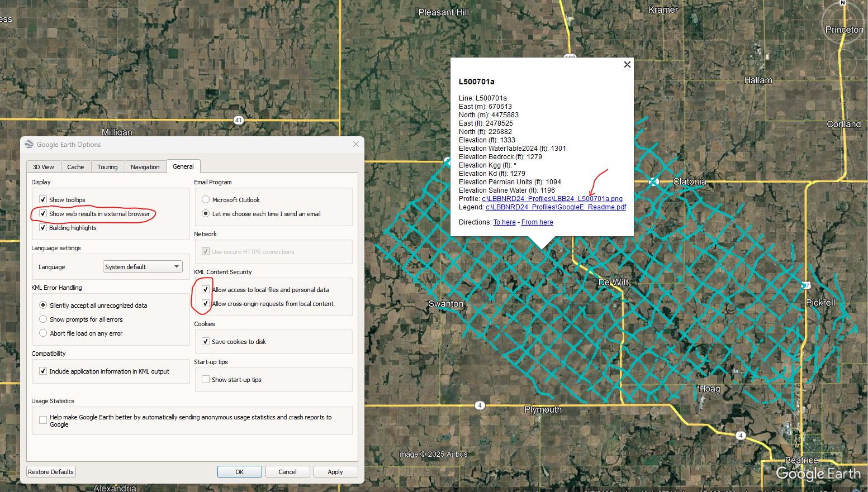Click the Elevation Bedrock value row
Viewport: 868px width, 492px height.
point(500,157)
